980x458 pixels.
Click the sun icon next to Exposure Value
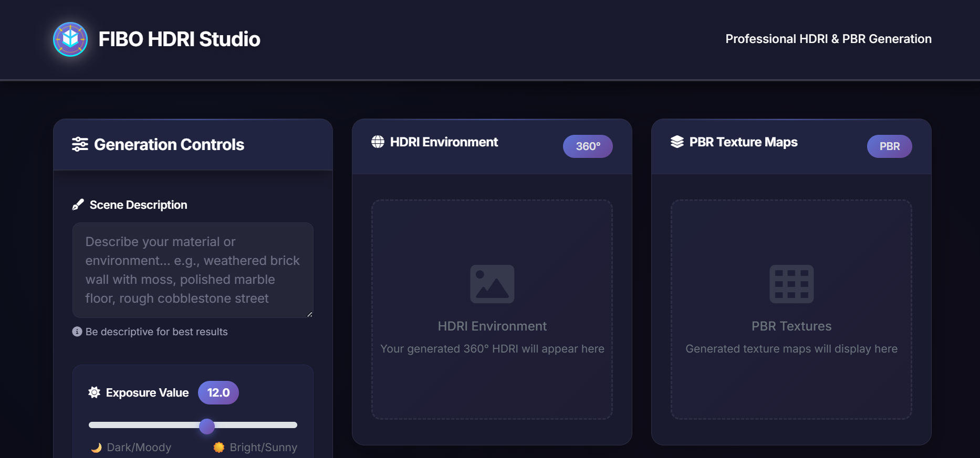[95, 392]
